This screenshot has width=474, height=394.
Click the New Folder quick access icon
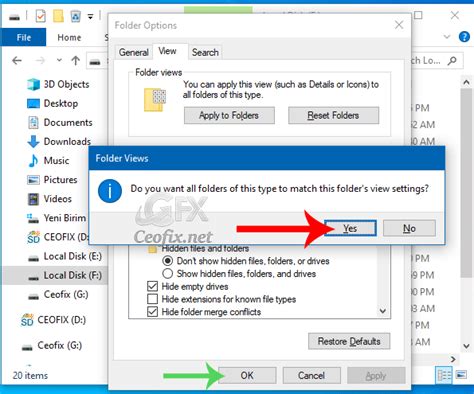coord(58,16)
